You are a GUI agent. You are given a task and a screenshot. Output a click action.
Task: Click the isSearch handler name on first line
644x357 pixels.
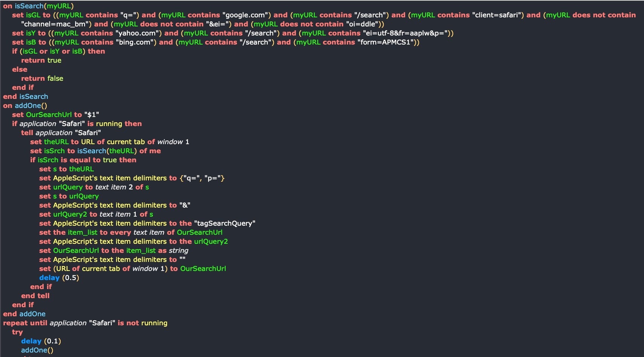coord(29,6)
